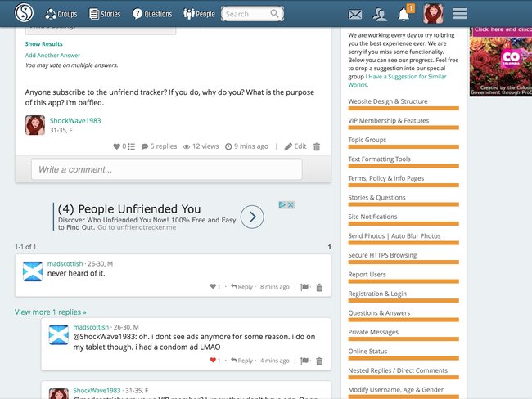Viewport: 532px width, 399px height.
Task: Open the People menu
Action: [199, 14]
